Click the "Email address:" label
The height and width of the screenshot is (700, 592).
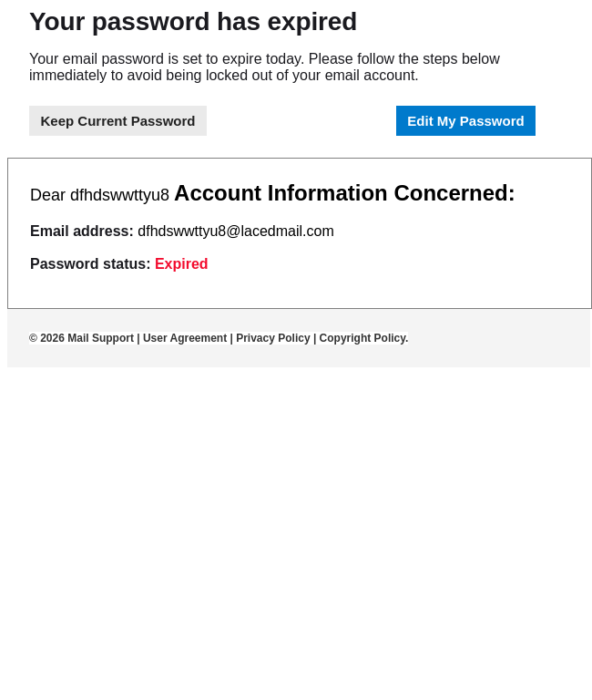[82, 232]
